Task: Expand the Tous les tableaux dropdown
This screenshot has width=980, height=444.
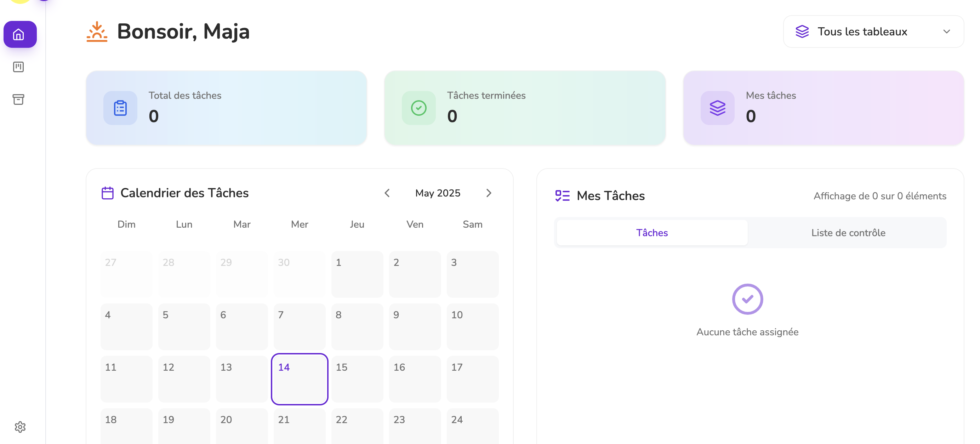Action: pos(873,32)
